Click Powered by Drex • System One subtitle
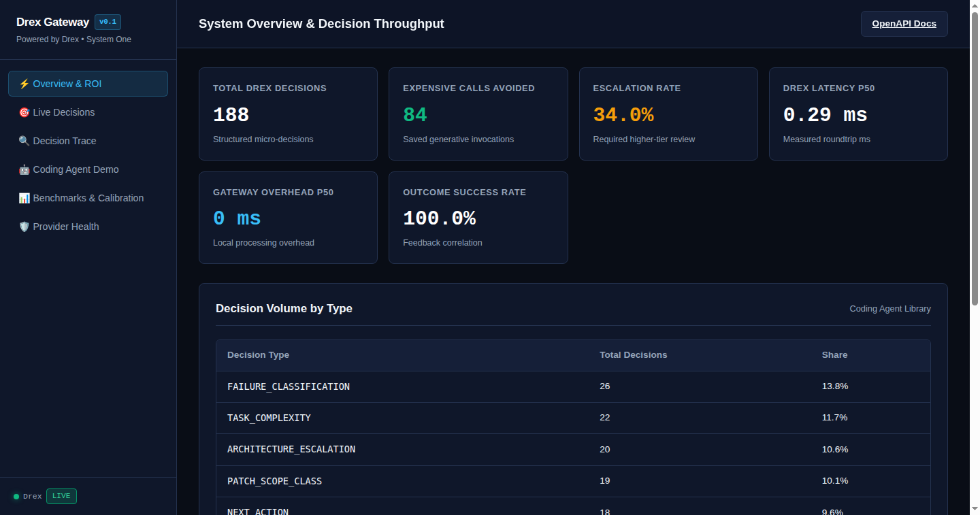 [x=73, y=39]
